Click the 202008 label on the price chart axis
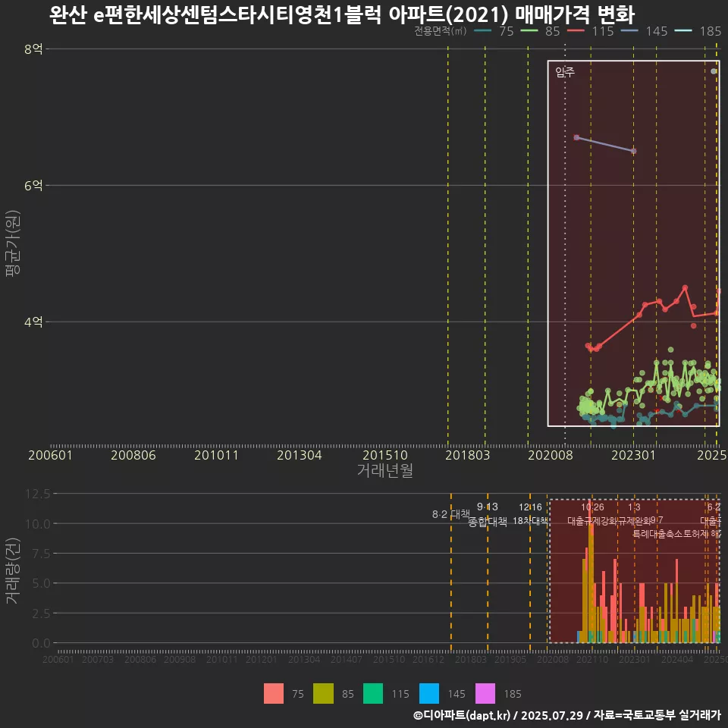728x728 pixels. point(551,455)
